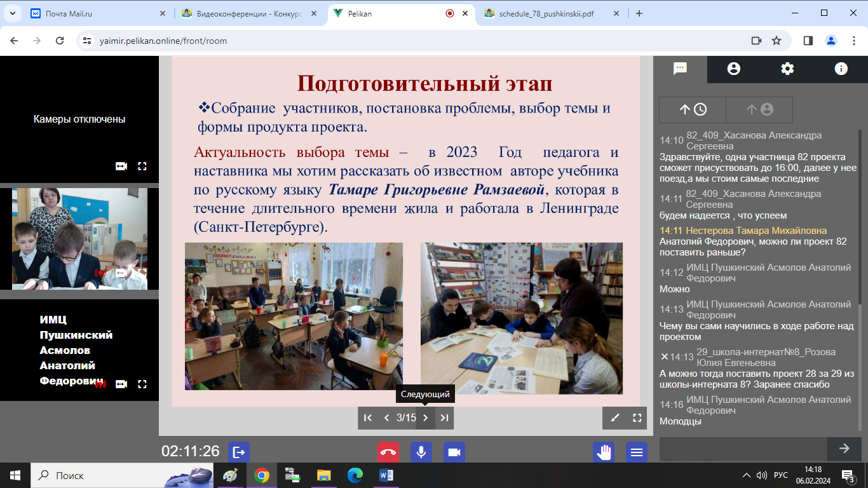Click the chat message input field
The height and width of the screenshot is (488, 868).
pos(743,449)
